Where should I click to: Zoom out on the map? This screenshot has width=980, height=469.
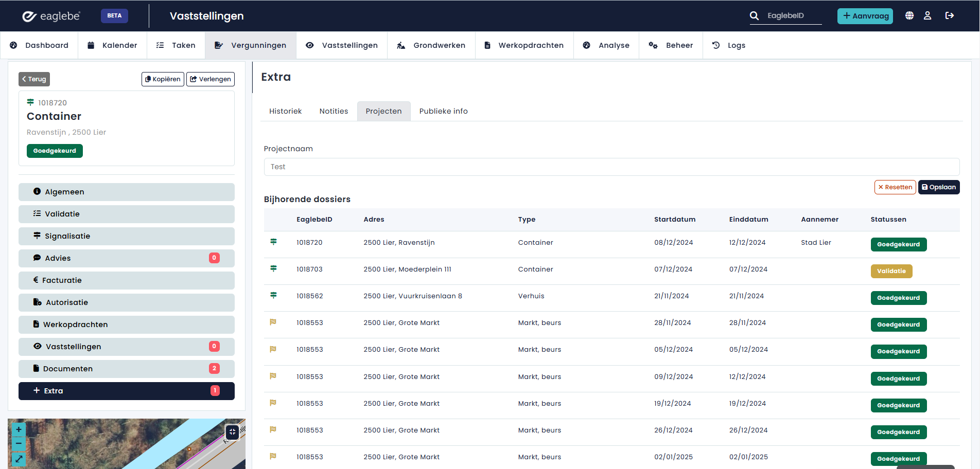pyautogui.click(x=19, y=443)
